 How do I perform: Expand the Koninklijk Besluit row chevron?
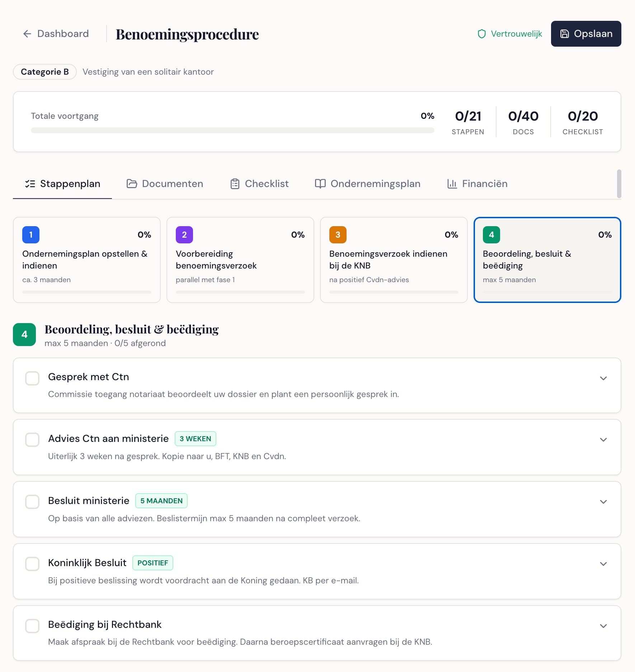[603, 564]
